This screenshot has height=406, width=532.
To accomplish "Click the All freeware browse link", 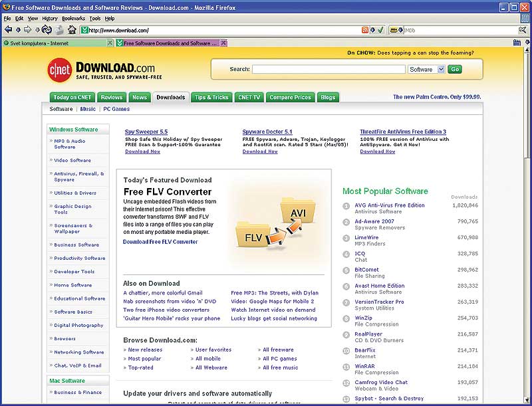I will [278, 350].
